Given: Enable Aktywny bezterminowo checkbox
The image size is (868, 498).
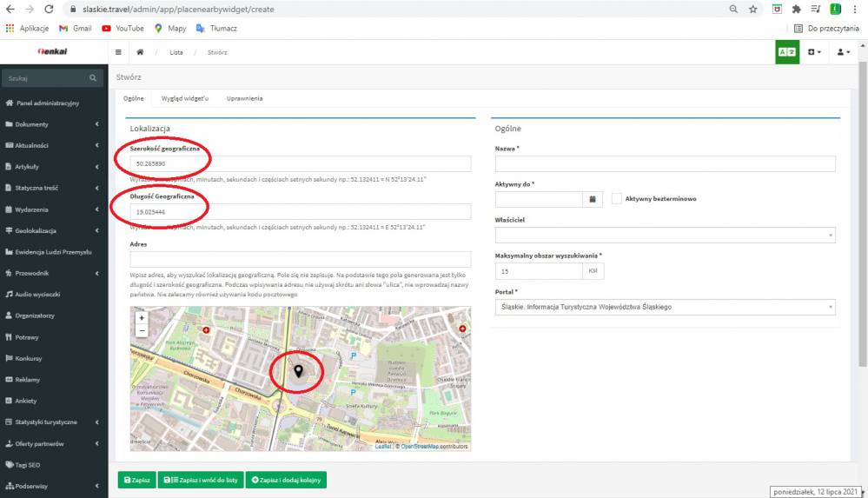Looking at the screenshot, I should click(x=617, y=199).
